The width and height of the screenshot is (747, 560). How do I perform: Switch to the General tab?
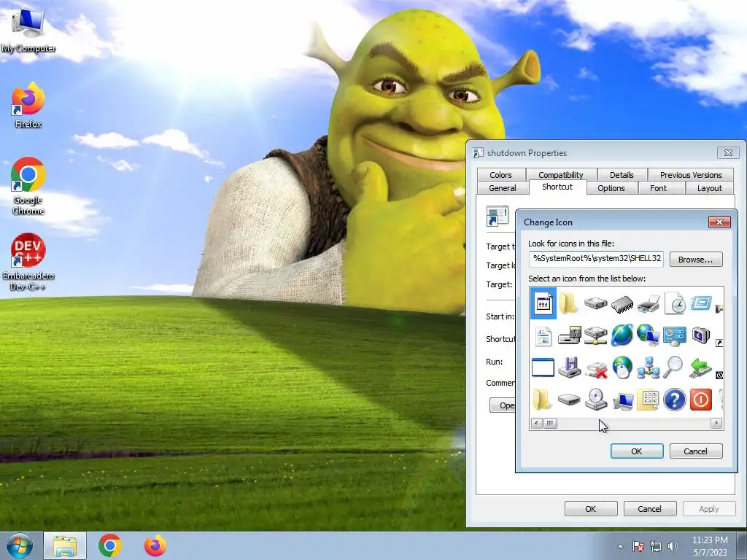(503, 188)
